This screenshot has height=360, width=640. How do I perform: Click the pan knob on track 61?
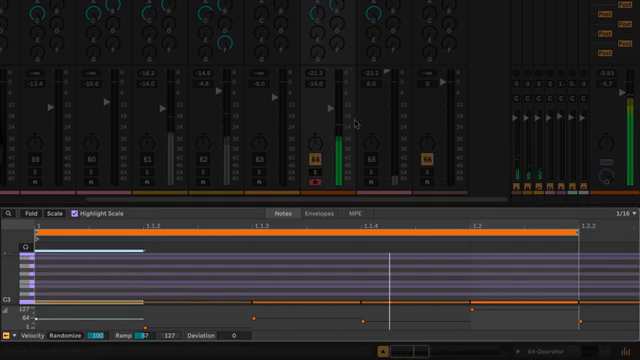click(x=147, y=143)
